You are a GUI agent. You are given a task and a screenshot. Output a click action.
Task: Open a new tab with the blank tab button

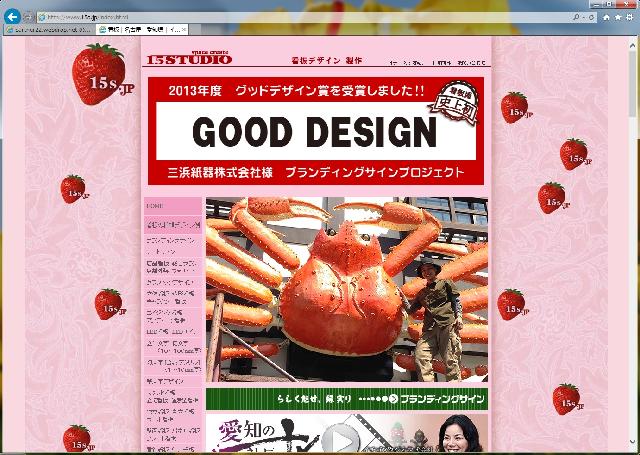click(x=195, y=29)
